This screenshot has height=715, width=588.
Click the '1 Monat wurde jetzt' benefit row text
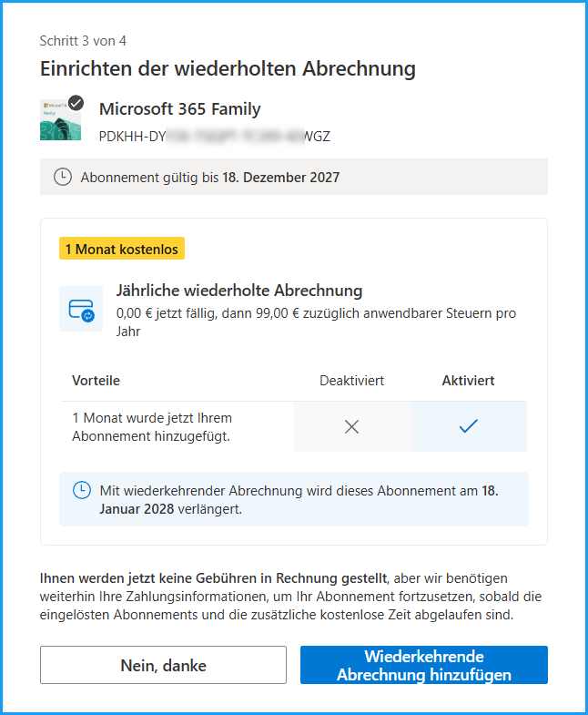(x=152, y=426)
